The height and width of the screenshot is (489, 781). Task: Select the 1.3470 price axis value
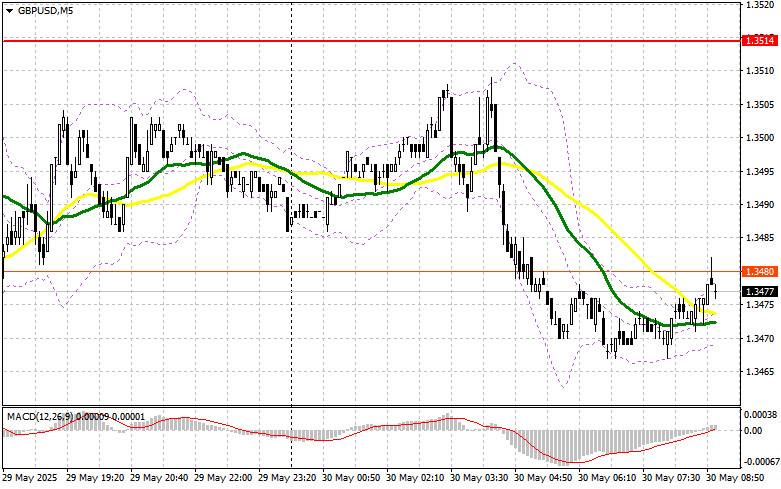click(760, 339)
